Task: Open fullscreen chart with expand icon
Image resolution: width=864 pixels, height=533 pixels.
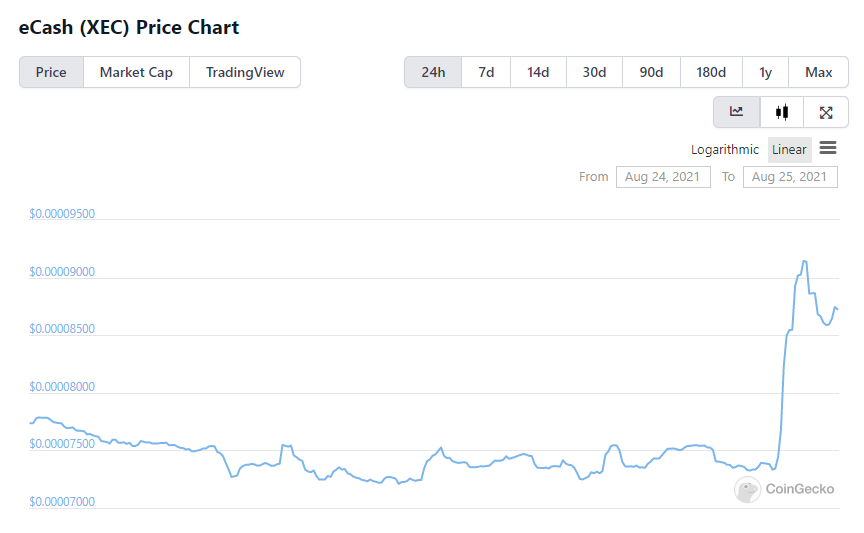Action: tap(825, 112)
